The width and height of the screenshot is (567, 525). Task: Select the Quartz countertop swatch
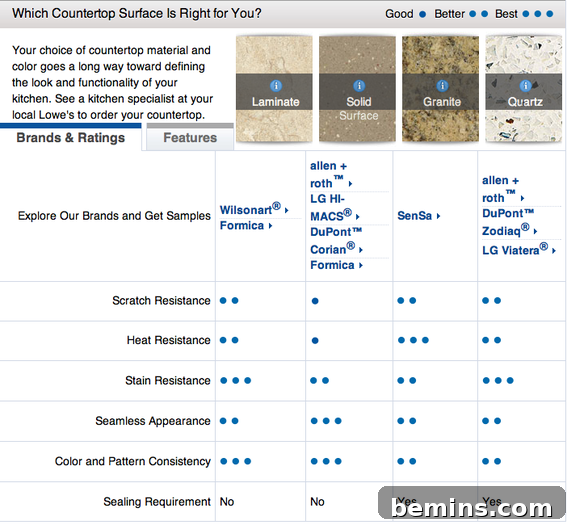tap(524, 89)
